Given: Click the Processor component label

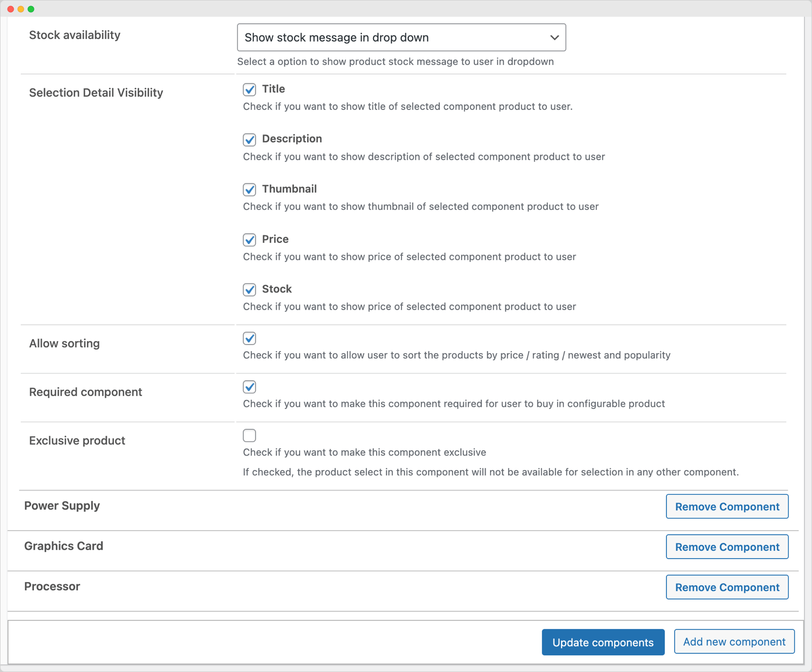Looking at the screenshot, I should 52,586.
